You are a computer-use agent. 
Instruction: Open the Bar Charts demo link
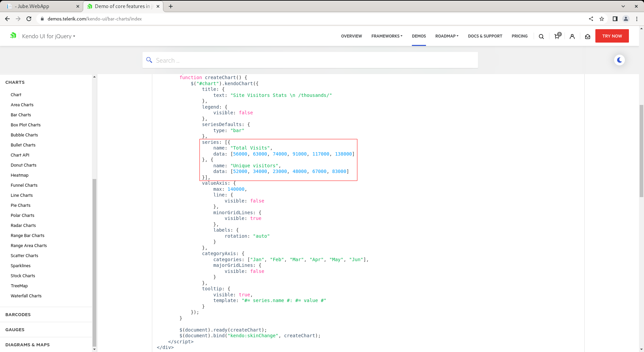point(21,115)
